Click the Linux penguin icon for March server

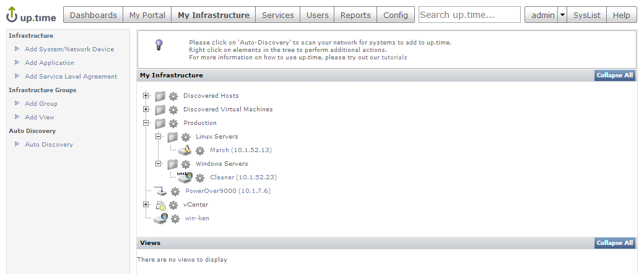[185, 150]
